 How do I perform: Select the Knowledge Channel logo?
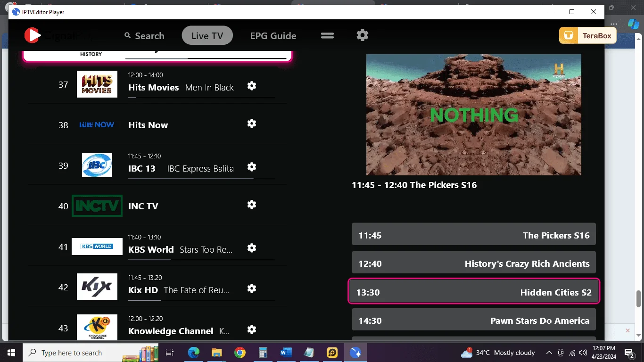[x=97, y=327]
